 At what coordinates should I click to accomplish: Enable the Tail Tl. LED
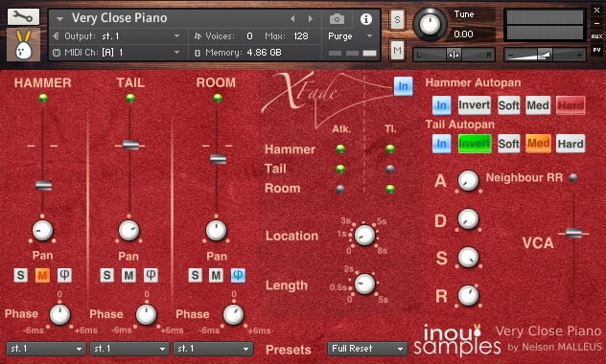390,170
